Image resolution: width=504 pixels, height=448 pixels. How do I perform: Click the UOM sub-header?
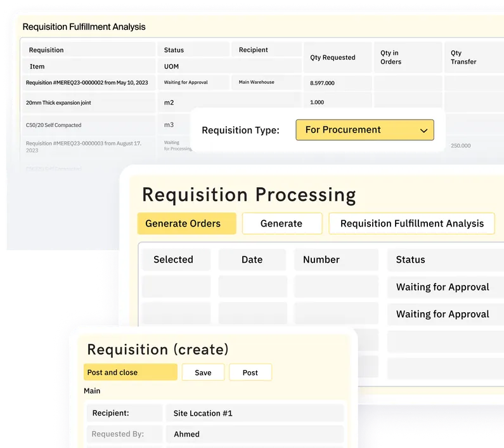[229, 66]
